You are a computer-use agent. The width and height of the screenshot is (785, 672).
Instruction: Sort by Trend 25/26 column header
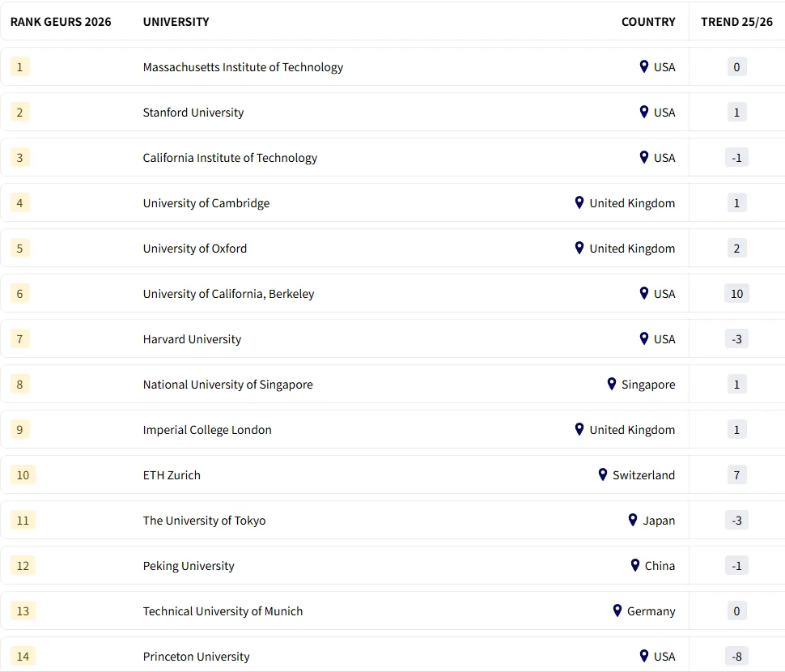(x=736, y=22)
